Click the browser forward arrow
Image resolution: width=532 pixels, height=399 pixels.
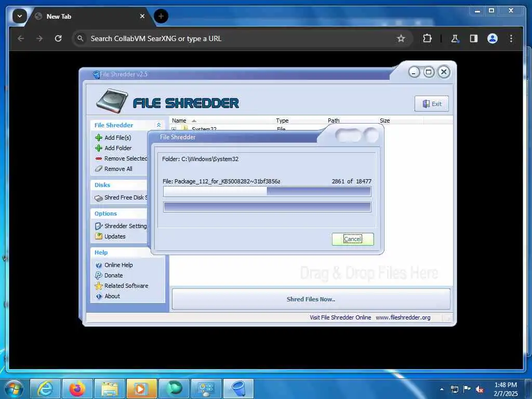click(x=39, y=38)
